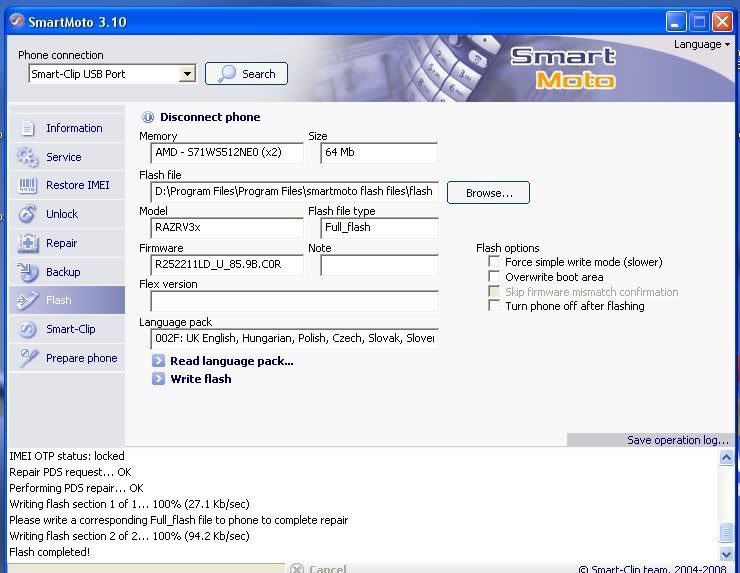Open the Language menu

pyautogui.click(x=702, y=44)
